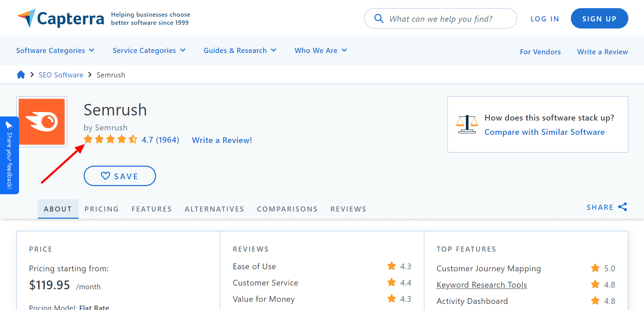Viewport: 644px width, 310px height.
Task: Click the 4.7 (1964) rating link
Action: pos(160,140)
